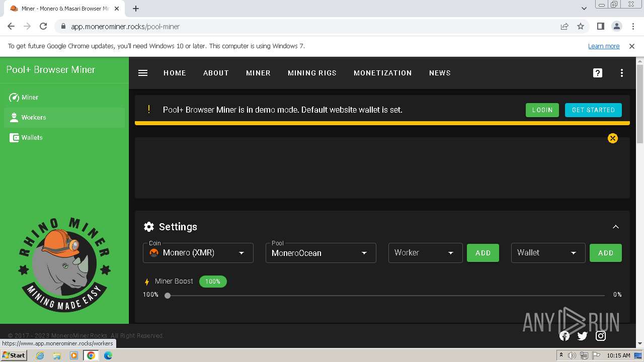Reload the page
This screenshot has height=362, width=644.
click(43, 27)
